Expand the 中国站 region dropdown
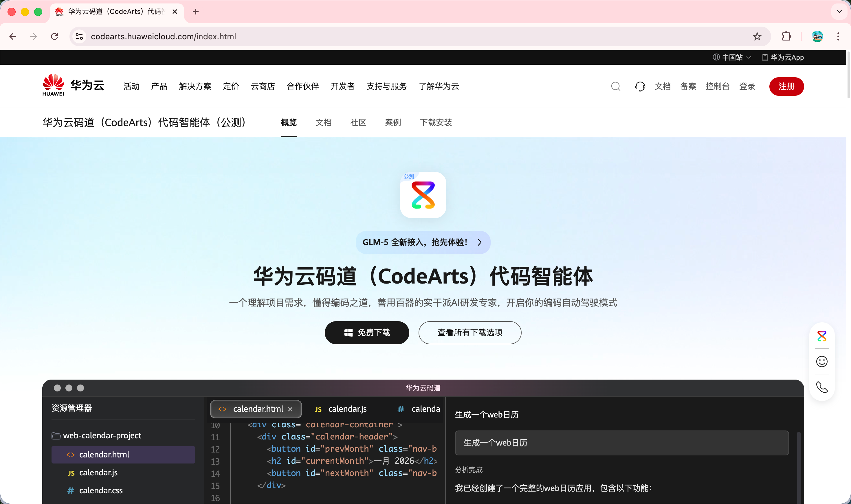Screen dimensions: 851x504 732,57
